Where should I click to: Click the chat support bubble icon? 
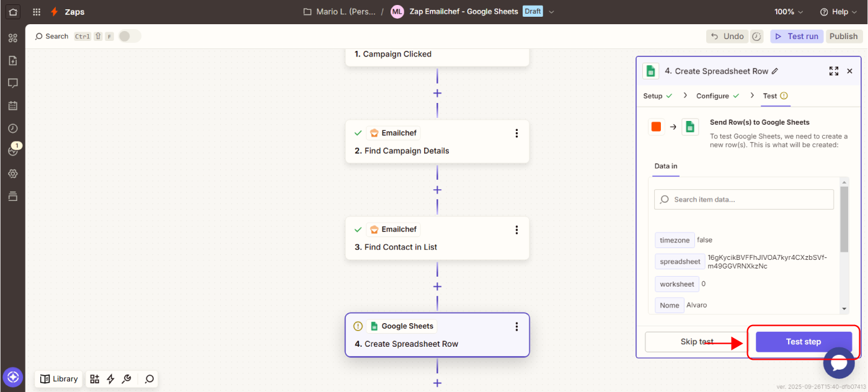[838, 363]
